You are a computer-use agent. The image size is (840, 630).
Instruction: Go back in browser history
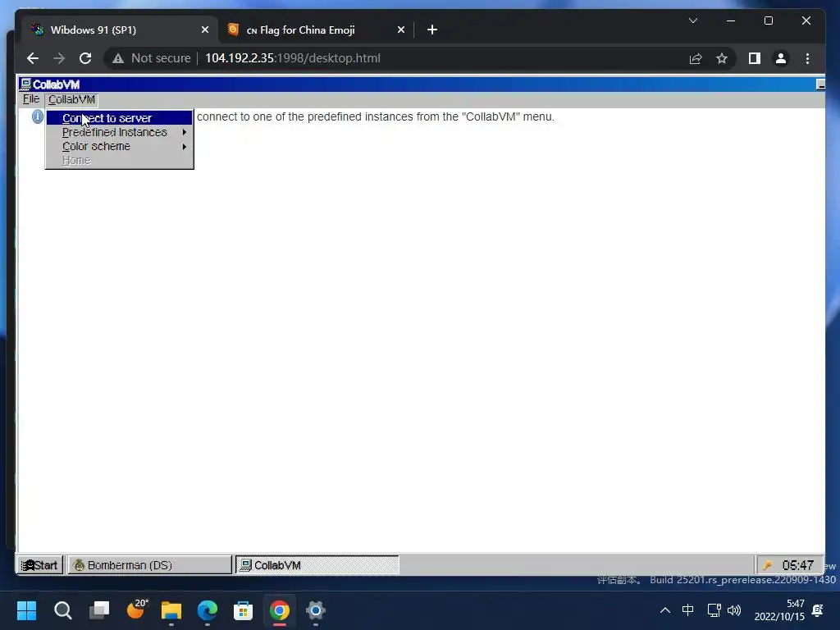pos(33,58)
